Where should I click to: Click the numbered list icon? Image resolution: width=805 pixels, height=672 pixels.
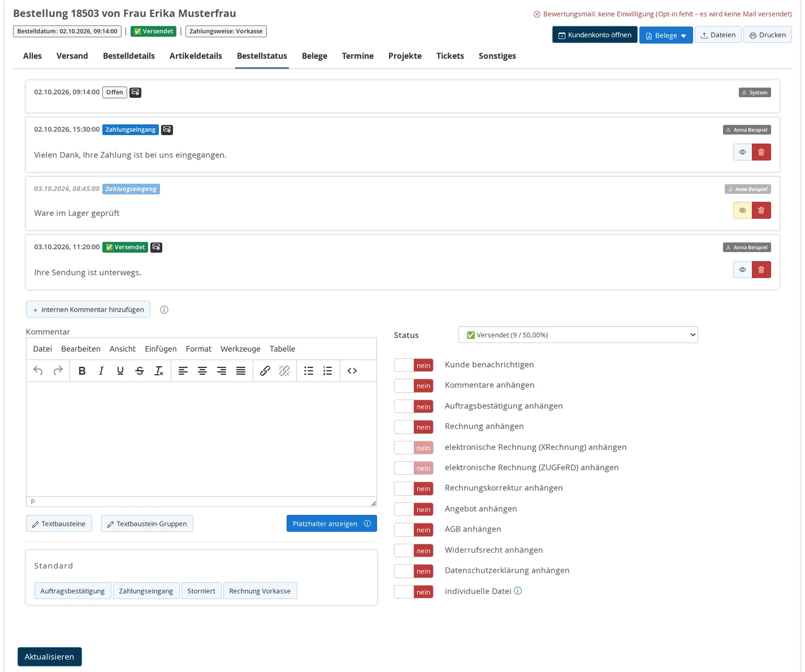click(x=327, y=371)
